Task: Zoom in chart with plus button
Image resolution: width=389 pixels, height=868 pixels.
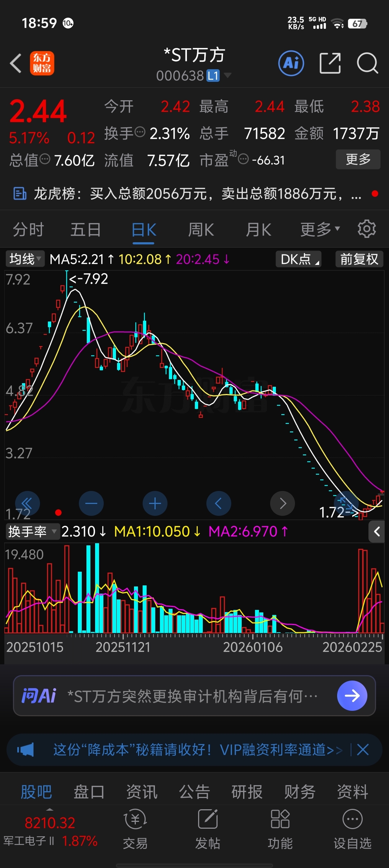Action: coord(155,503)
